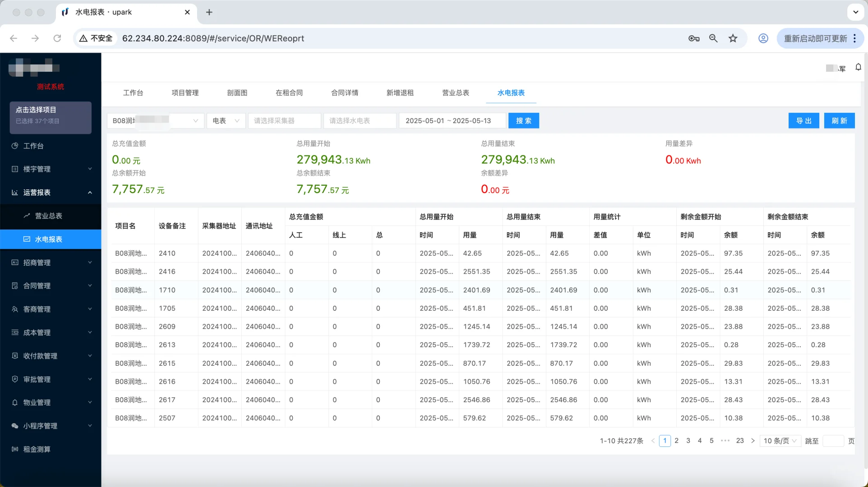Select the 租金测算 sidebar icon
The image size is (868, 487).
pos(36,449)
